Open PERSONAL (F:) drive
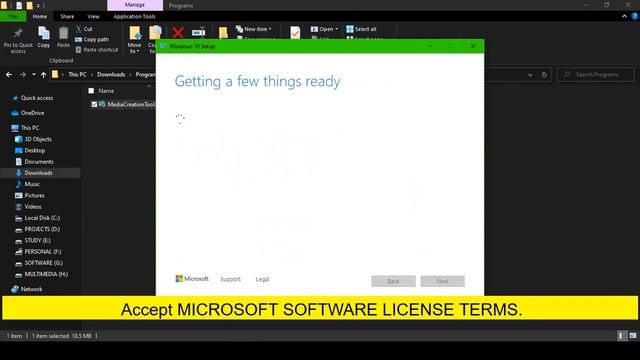Screen dimensions: 640x360 click(42, 252)
